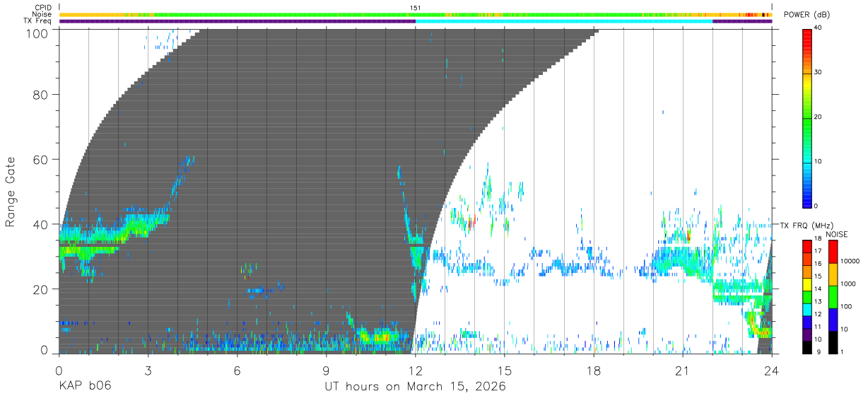Screen dimensions: 868x401
Task: Click the 'Range Gate' y-axis title
Action: (x=11, y=192)
